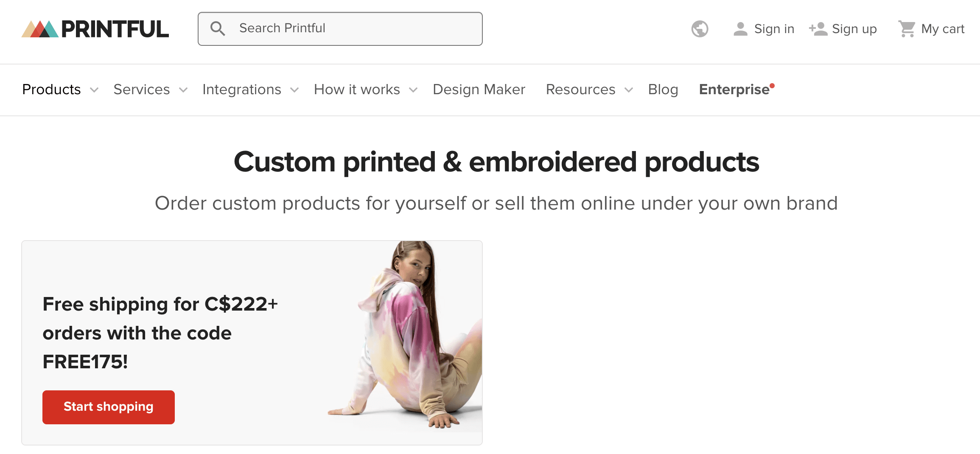Image resolution: width=980 pixels, height=454 pixels.
Task: Expand the Products dropdown chevron
Action: [x=94, y=90]
